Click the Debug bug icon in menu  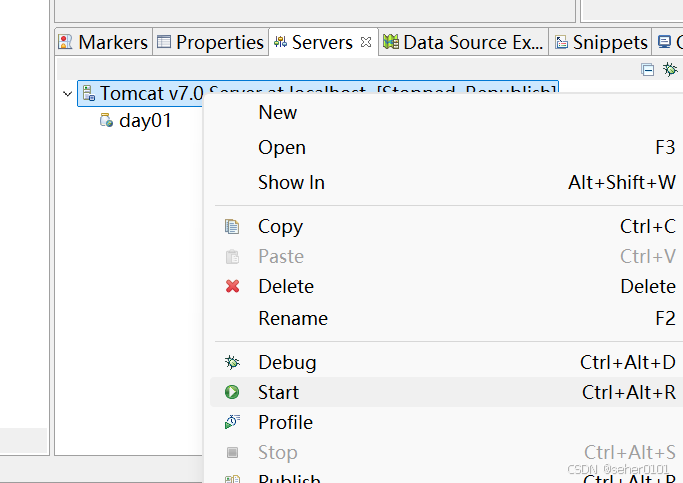(232, 362)
